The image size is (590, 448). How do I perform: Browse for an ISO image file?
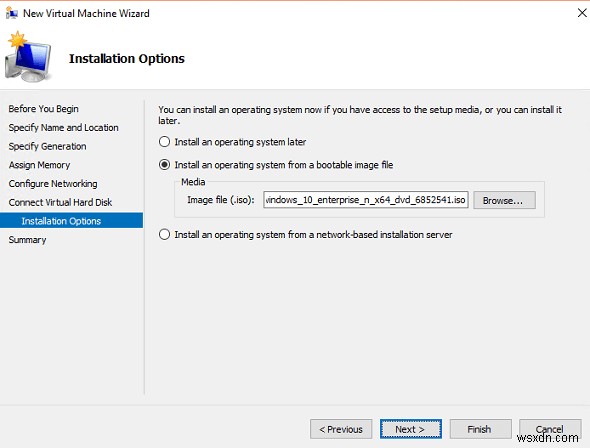coord(504,200)
